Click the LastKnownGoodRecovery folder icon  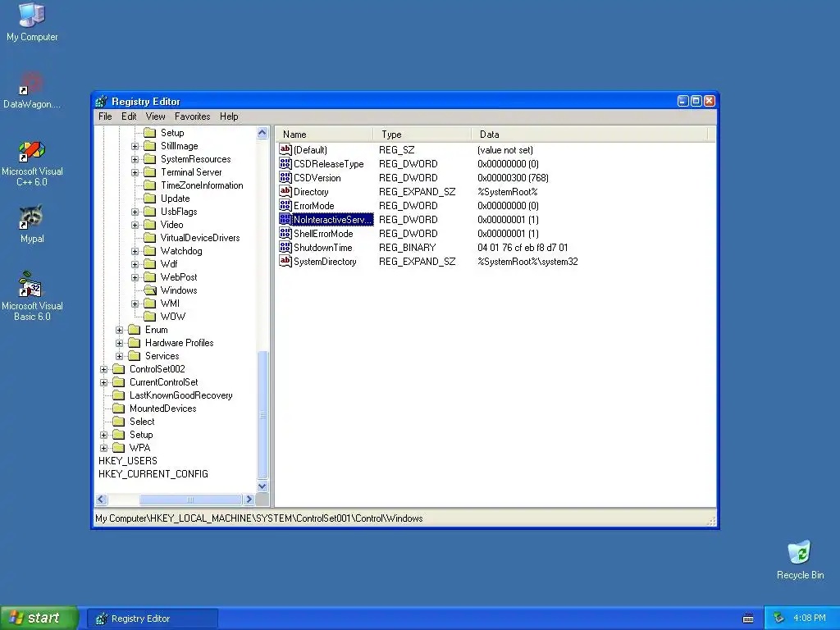point(118,395)
